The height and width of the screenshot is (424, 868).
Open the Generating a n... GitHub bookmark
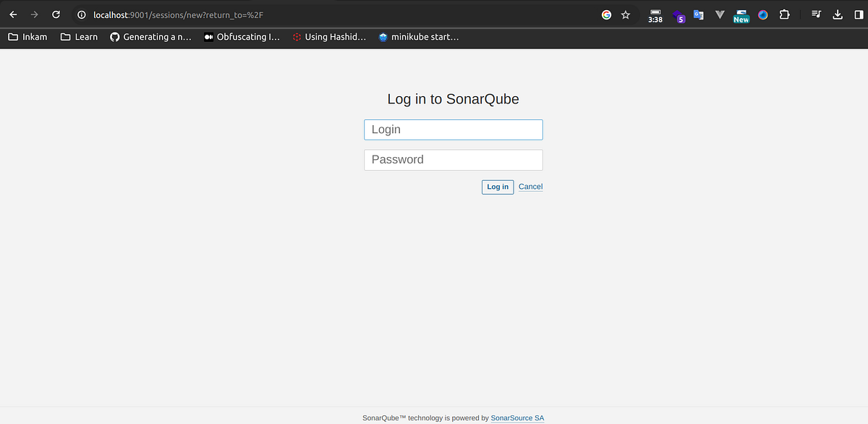150,36
